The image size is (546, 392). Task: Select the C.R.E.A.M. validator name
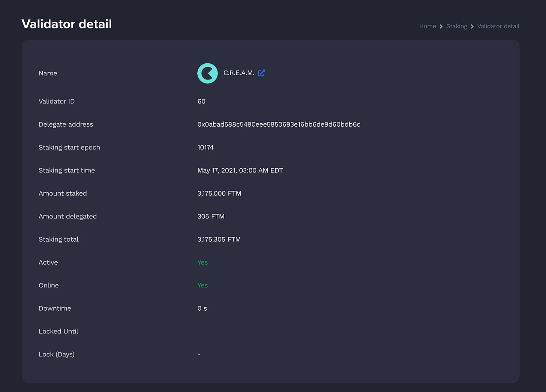point(239,73)
